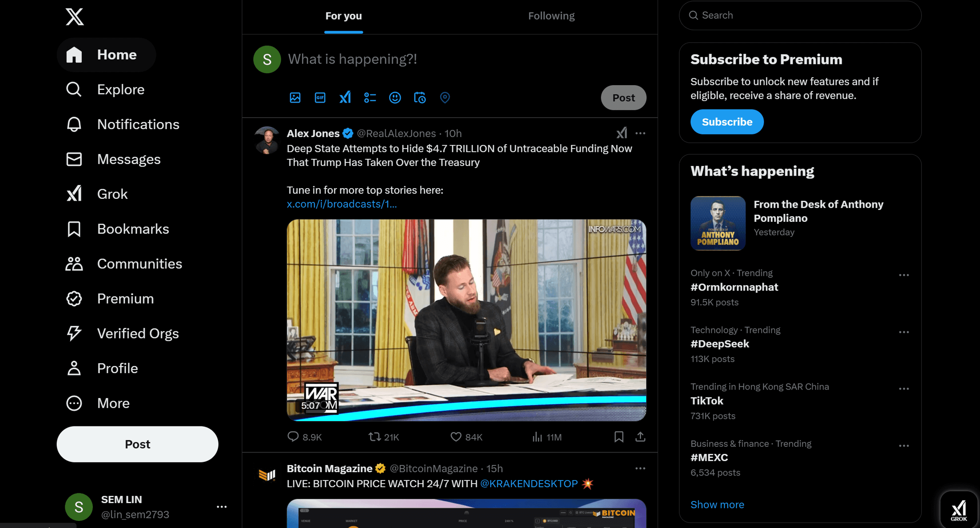The height and width of the screenshot is (528, 980).
Task: Add a GIF to the post
Action: tap(320, 98)
